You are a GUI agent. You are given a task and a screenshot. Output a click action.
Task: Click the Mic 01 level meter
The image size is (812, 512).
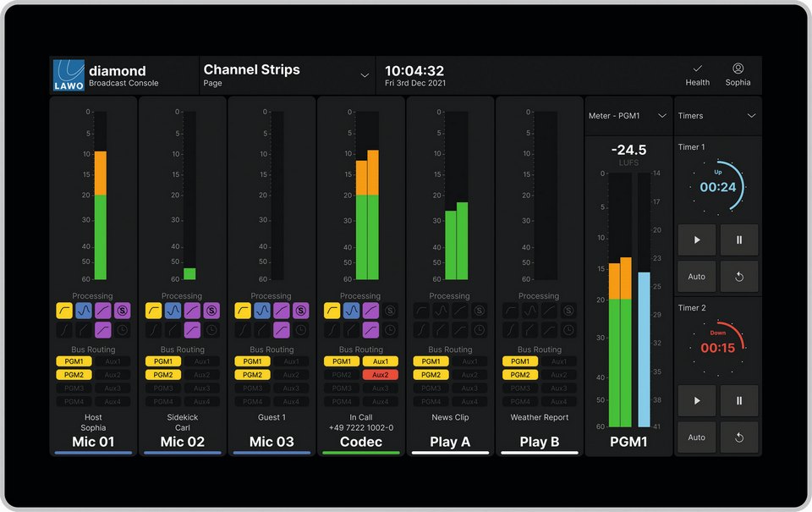100,196
